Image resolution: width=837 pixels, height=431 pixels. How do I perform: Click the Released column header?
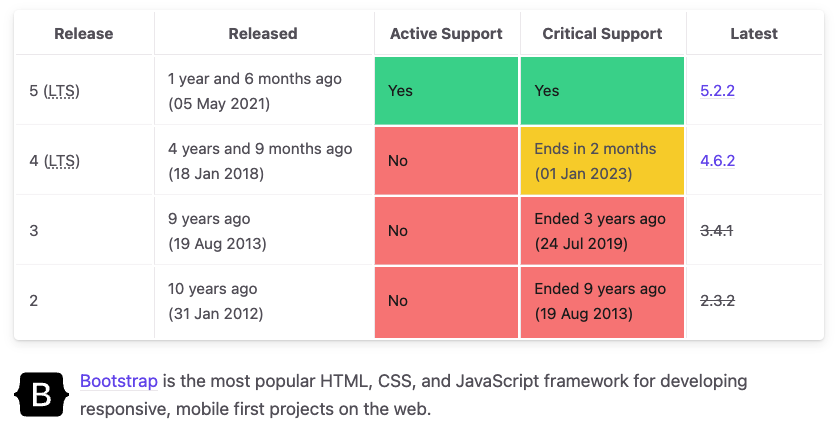[x=263, y=34]
